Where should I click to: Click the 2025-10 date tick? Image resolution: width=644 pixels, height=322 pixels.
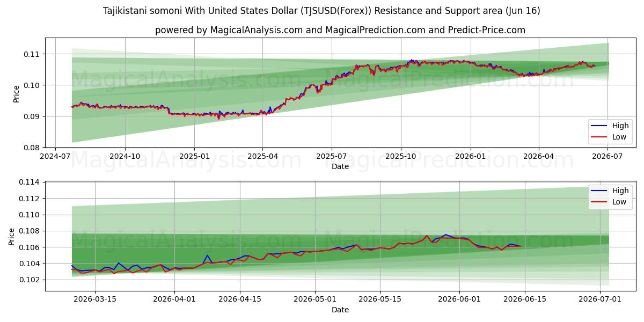(400, 156)
